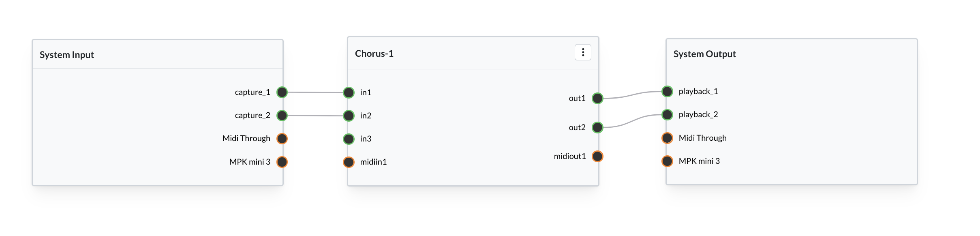The image size is (980, 236).
Task: Click the midiin1 MIDI input port
Action: point(349,162)
